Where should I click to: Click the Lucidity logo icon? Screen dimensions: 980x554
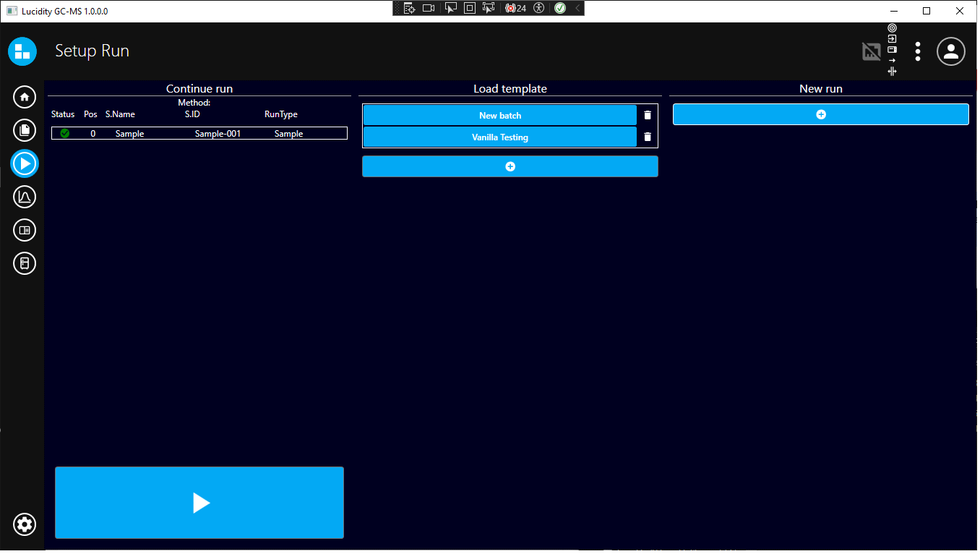point(22,51)
